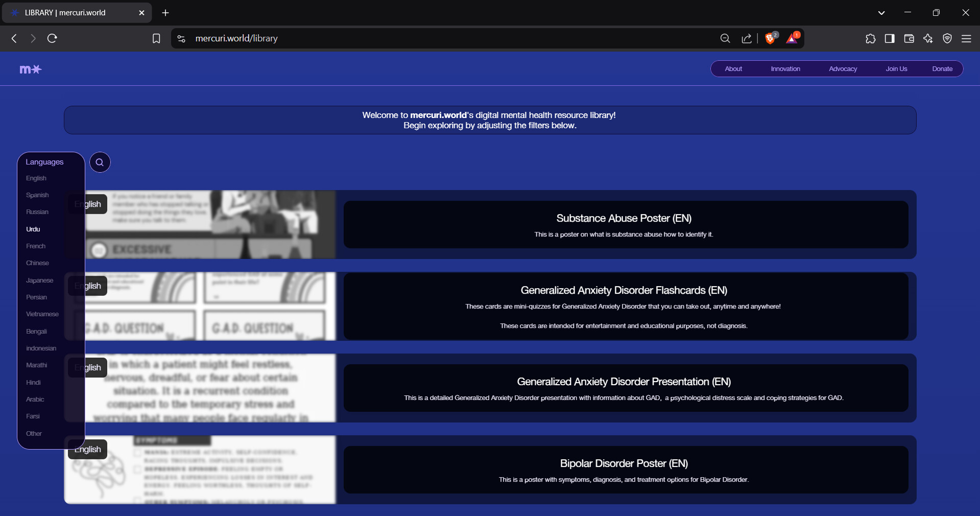The height and width of the screenshot is (516, 980).
Task: Open Brave Shields lion icon
Action: point(770,39)
